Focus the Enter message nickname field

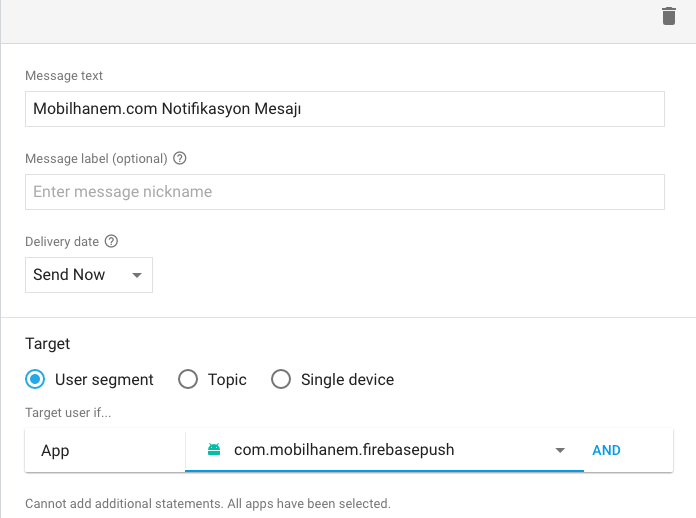click(x=345, y=192)
